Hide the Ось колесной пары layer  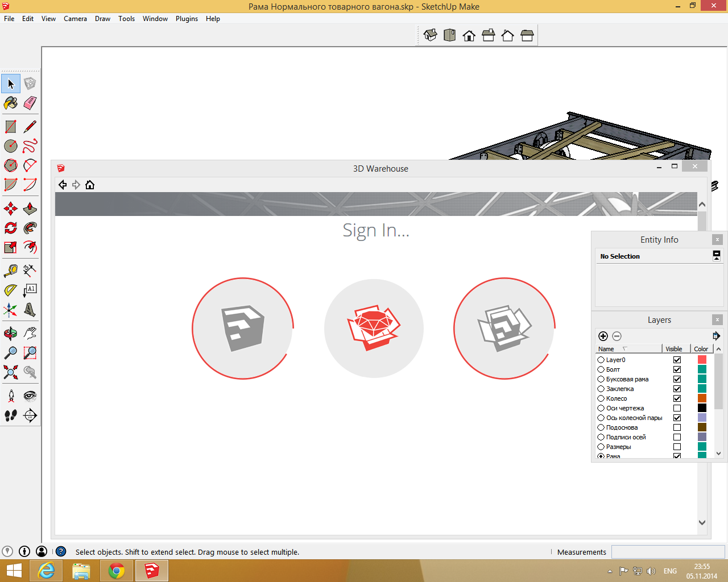click(677, 418)
